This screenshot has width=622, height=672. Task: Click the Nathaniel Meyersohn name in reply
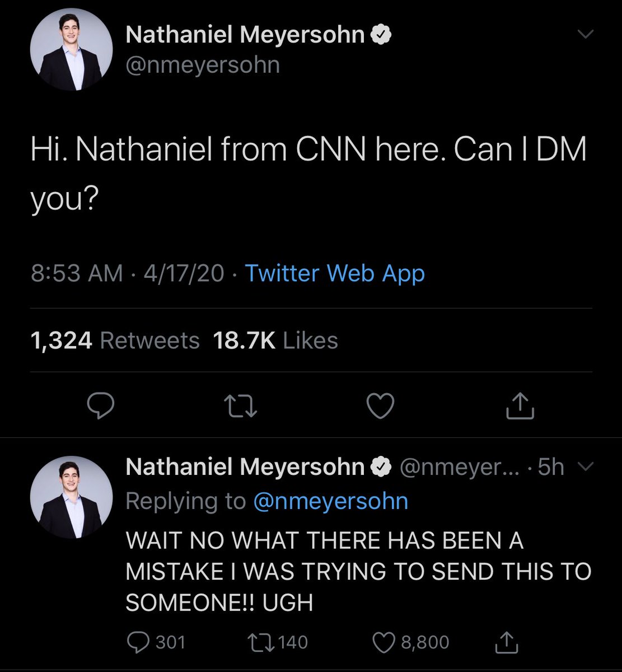(245, 467)
